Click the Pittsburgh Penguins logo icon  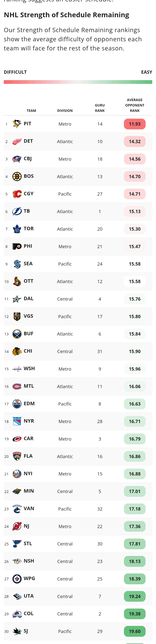click(17, 124)
